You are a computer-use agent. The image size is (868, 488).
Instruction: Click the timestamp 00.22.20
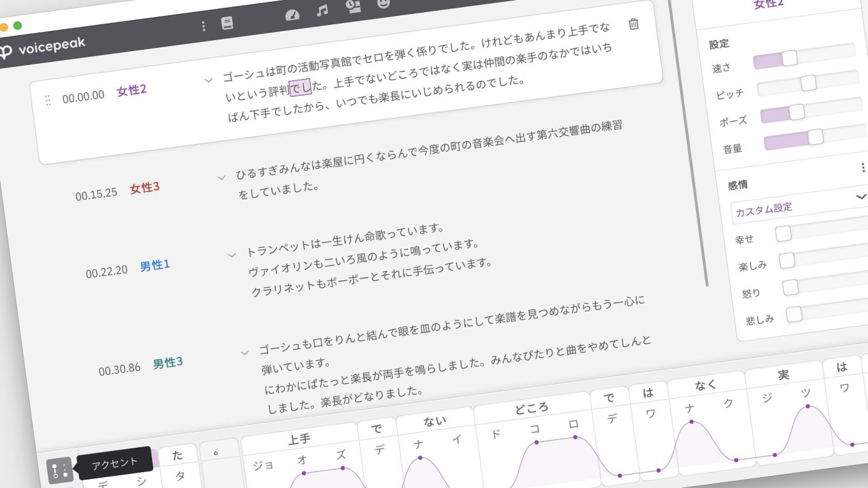point(107,271)
